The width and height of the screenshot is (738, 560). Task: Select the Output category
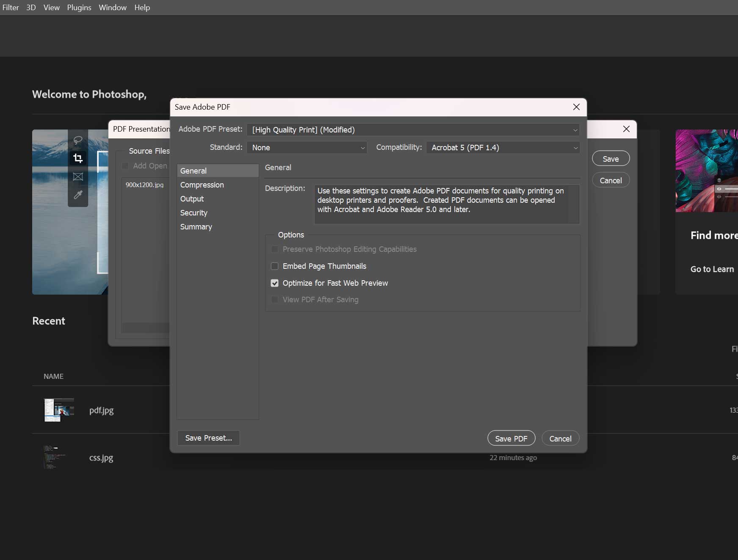coord(218,199)
